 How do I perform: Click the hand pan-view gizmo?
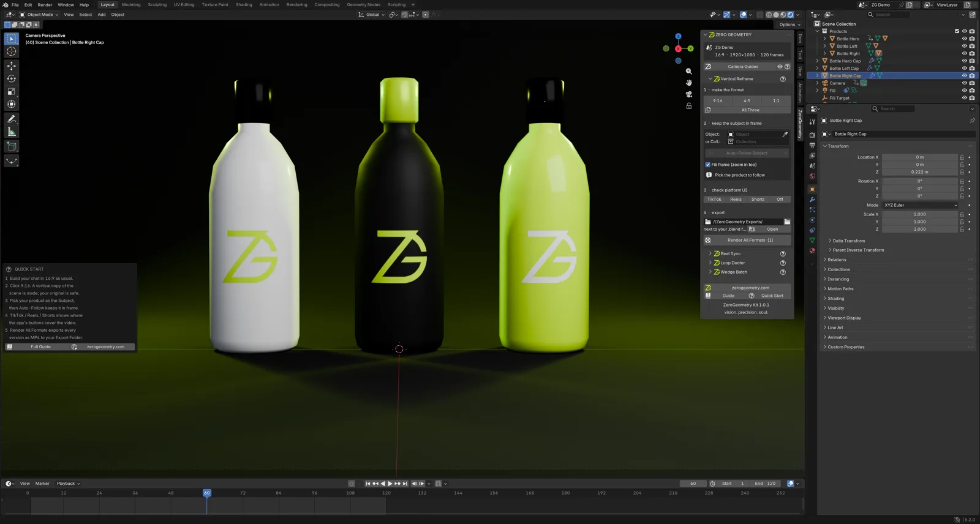tap(689, 83)
